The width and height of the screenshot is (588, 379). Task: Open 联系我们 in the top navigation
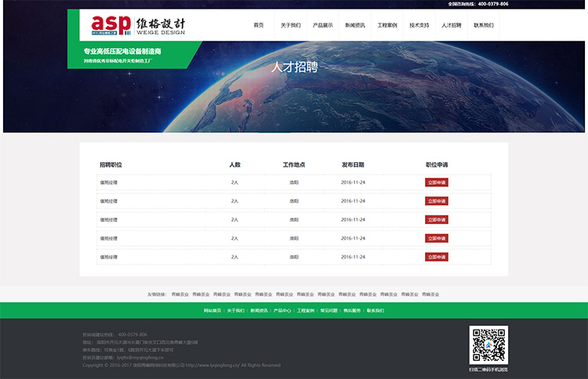[484, 25]
